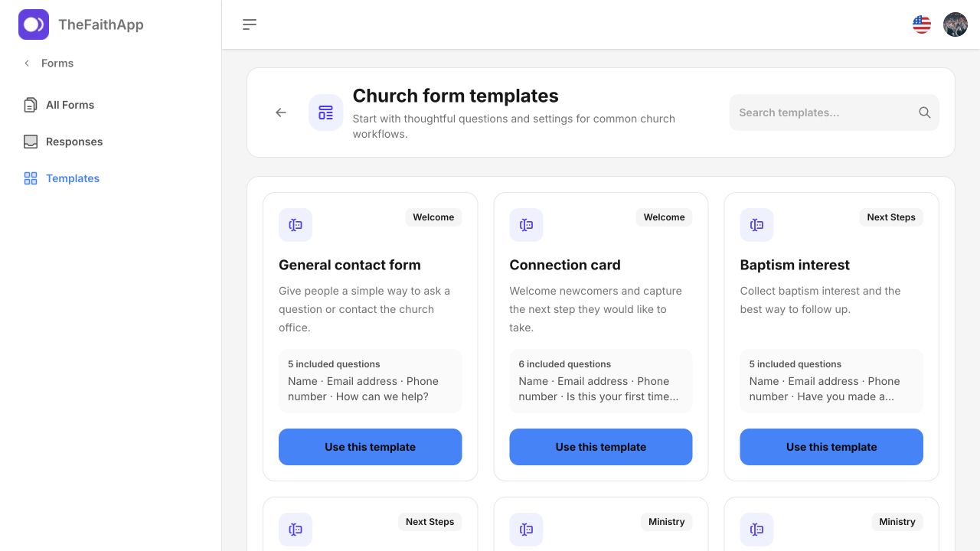Screen dimensions: 980x551
Task: Click the back arrow in templates header
Action: (x=281, y=112)
